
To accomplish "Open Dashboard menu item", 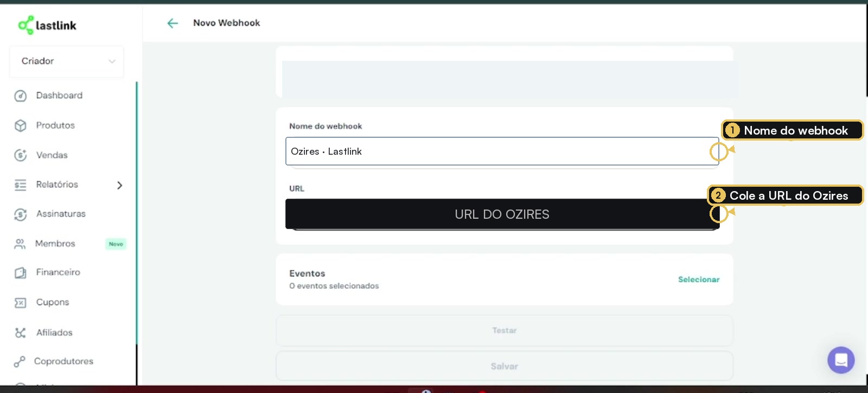I will pos(59,96).
